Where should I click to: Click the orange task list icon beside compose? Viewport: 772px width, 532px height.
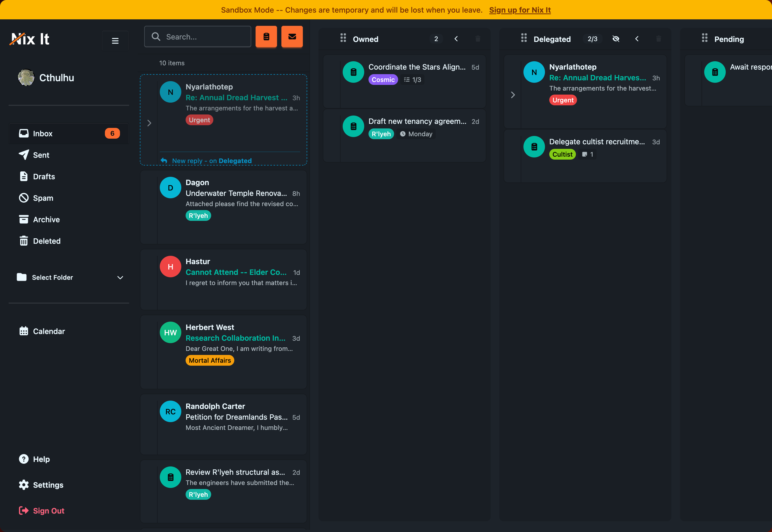(266, 37)
